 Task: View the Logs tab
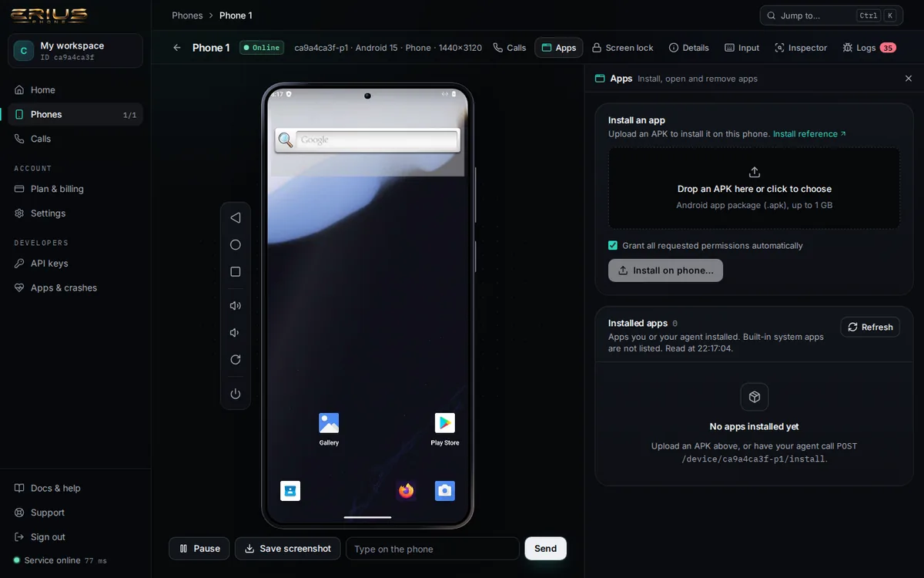[869, 48]
